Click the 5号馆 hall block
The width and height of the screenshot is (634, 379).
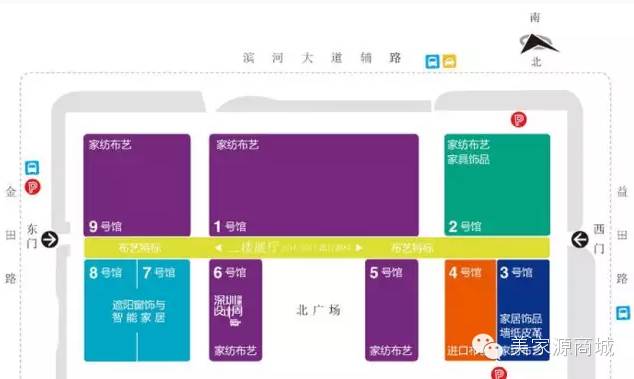tap(392, 310)
